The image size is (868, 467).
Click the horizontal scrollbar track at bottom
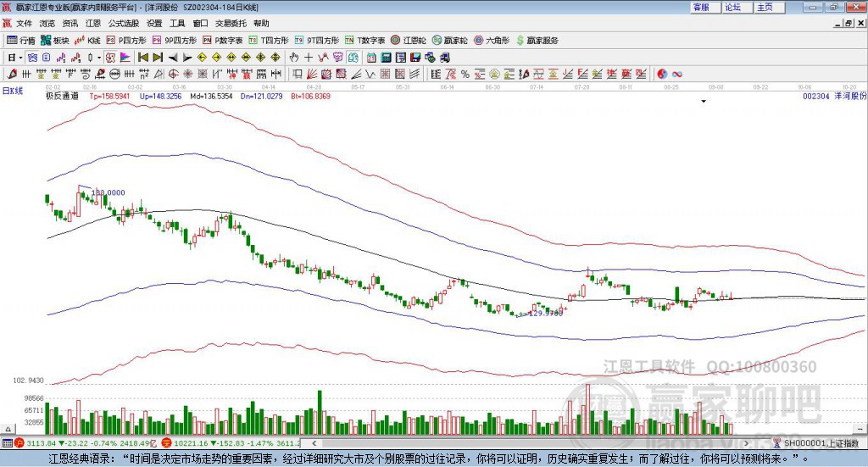[531, 443]
